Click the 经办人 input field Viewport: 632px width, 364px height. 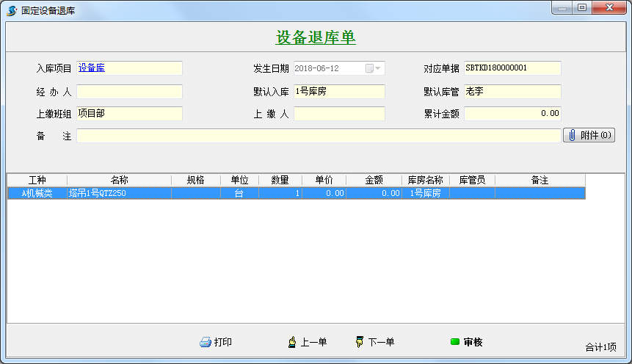129,92
